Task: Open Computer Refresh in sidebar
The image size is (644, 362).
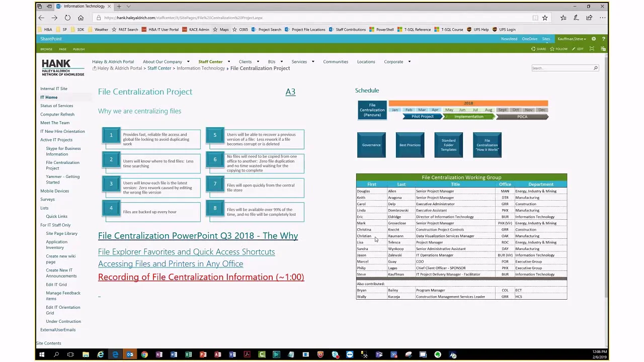Action: pos(57,114)
